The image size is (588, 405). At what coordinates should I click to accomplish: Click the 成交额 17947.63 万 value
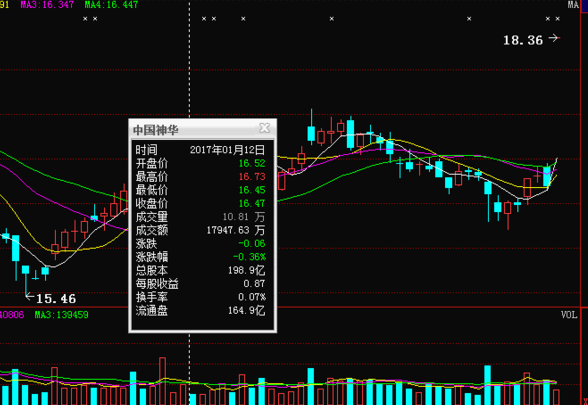[236, 230]
